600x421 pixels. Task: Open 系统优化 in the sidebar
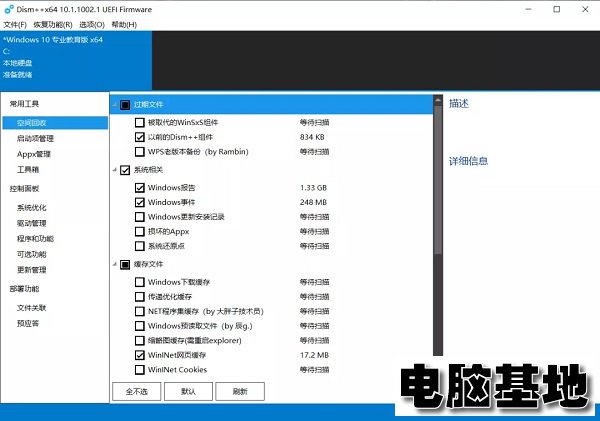[x=31, y=208]
